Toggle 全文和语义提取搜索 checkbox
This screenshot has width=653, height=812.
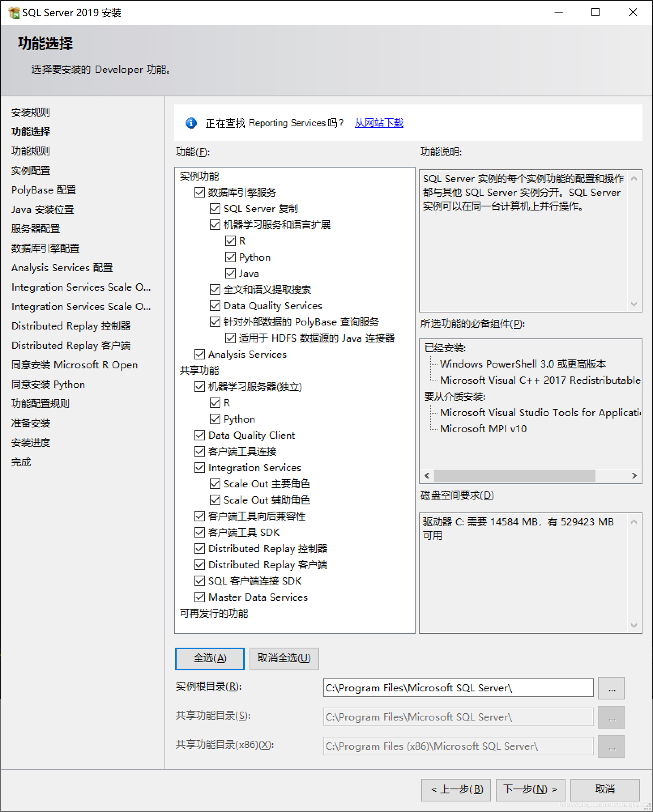215,289
